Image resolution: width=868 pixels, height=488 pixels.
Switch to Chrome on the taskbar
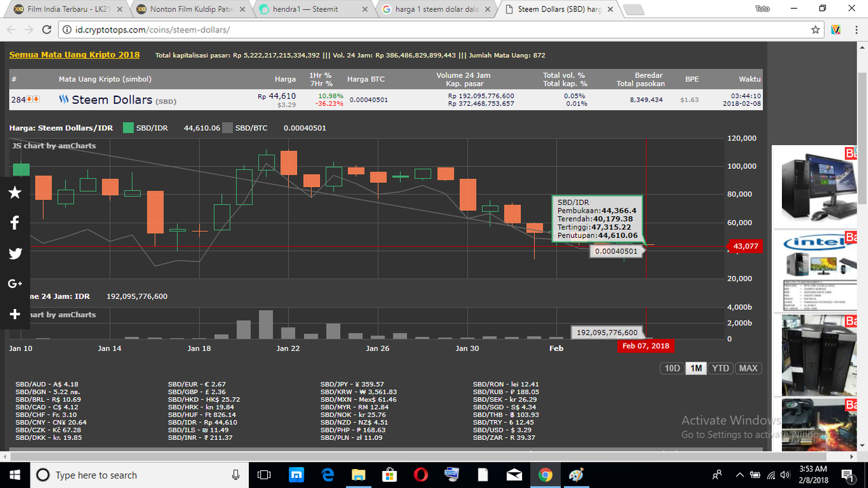click(545, 475)
